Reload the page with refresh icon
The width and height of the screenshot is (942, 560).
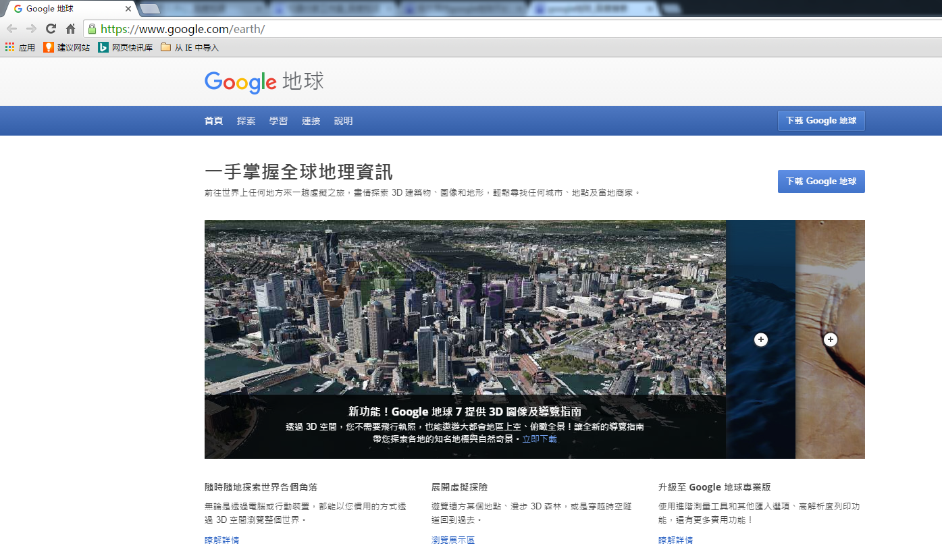click(51, 28)
